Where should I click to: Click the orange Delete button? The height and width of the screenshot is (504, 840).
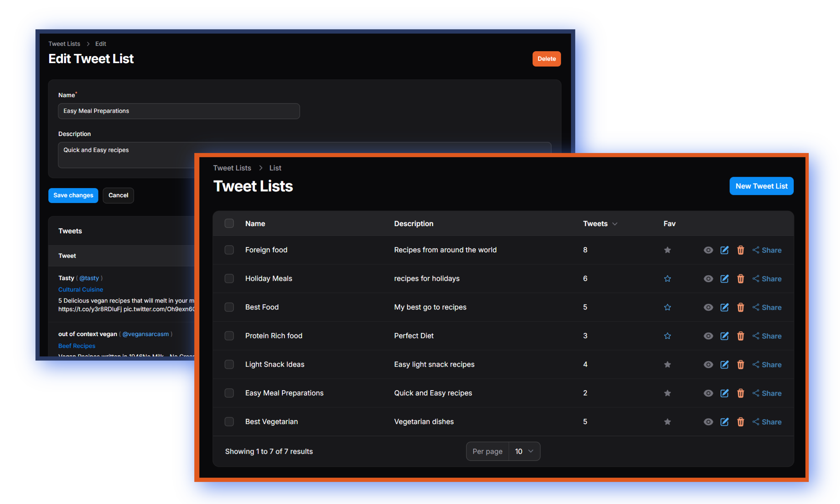point(546,59)
